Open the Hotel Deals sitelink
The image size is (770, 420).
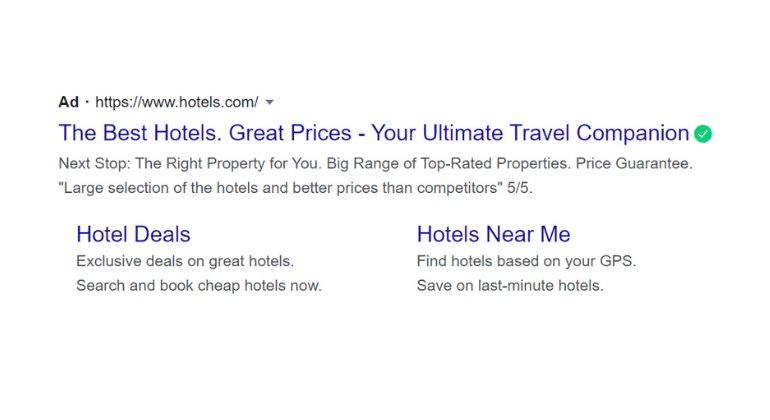[x=133, y=234]
